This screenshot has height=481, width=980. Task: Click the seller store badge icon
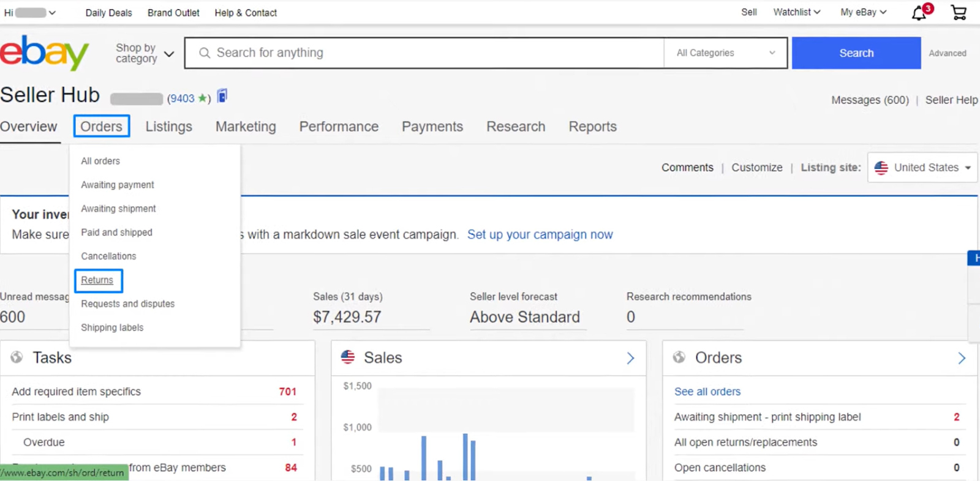point(222,96)
